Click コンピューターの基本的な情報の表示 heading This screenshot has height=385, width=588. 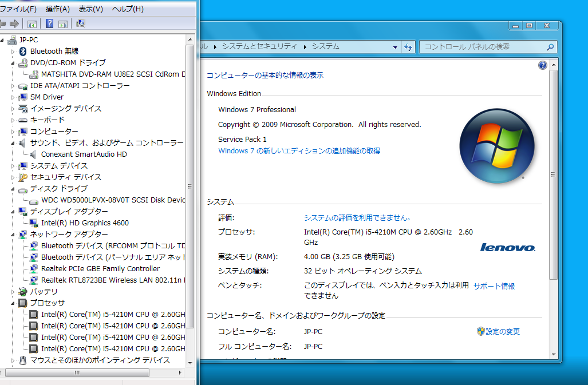(x=265, y=76)
